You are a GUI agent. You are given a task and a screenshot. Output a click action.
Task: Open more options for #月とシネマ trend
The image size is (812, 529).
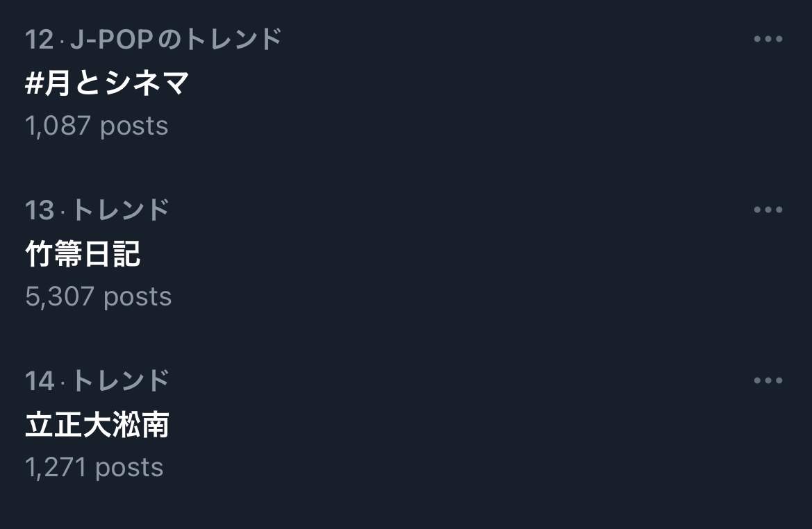(768, 39)
